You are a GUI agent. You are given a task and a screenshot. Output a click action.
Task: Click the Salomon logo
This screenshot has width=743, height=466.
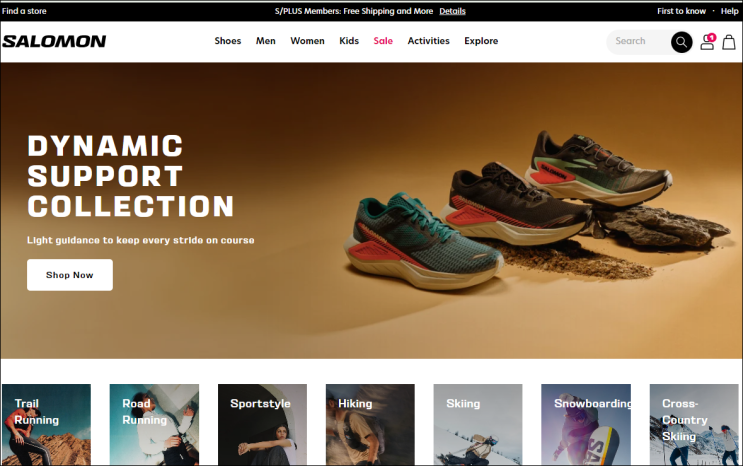pos(54,41)
